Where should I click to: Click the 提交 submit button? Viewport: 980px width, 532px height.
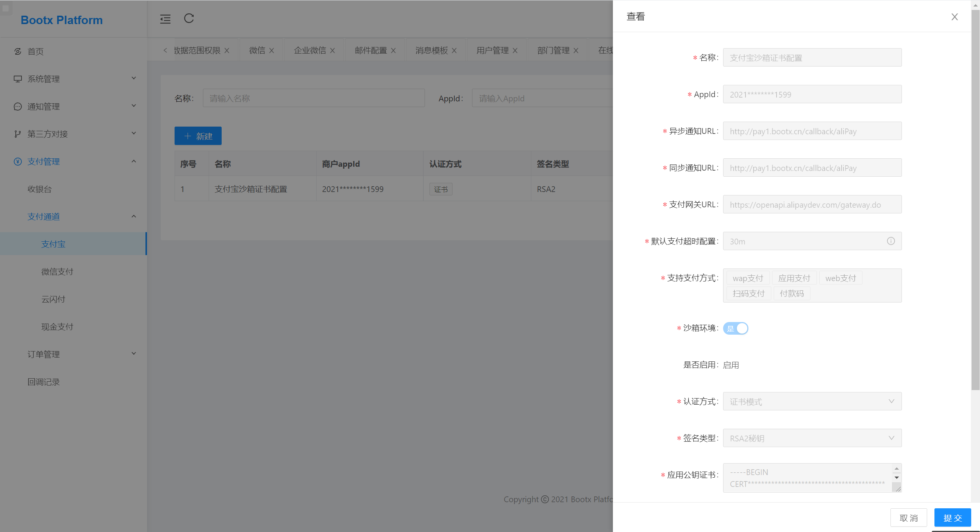(x=952, y=517)
